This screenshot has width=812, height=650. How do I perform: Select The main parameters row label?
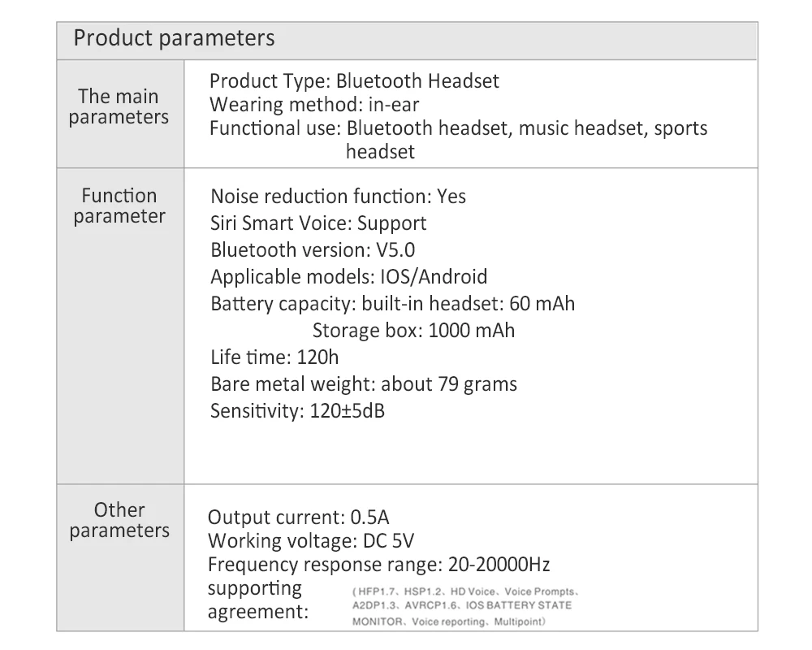click(119, 106)
